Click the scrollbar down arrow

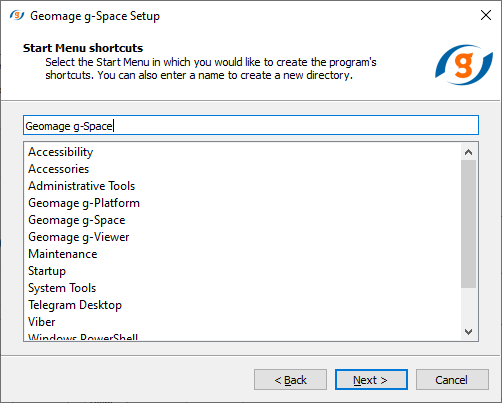(468, 332)
